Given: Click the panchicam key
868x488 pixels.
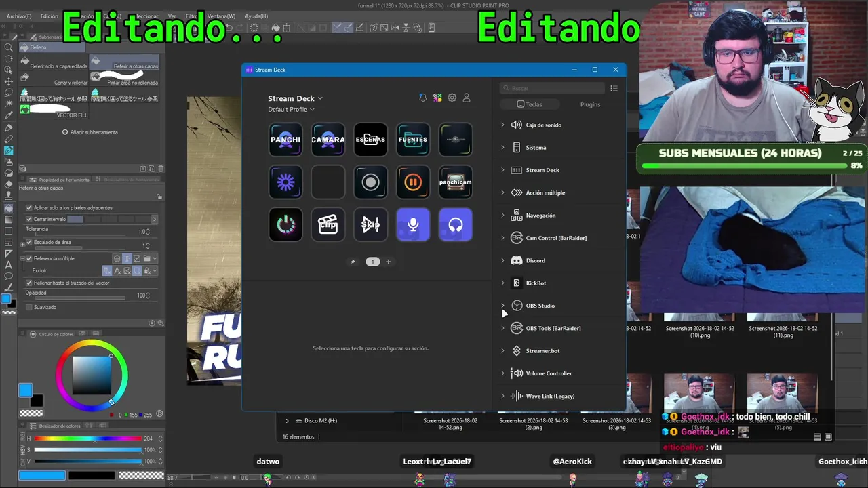Looking at the screenshot, I should [456, 182].
